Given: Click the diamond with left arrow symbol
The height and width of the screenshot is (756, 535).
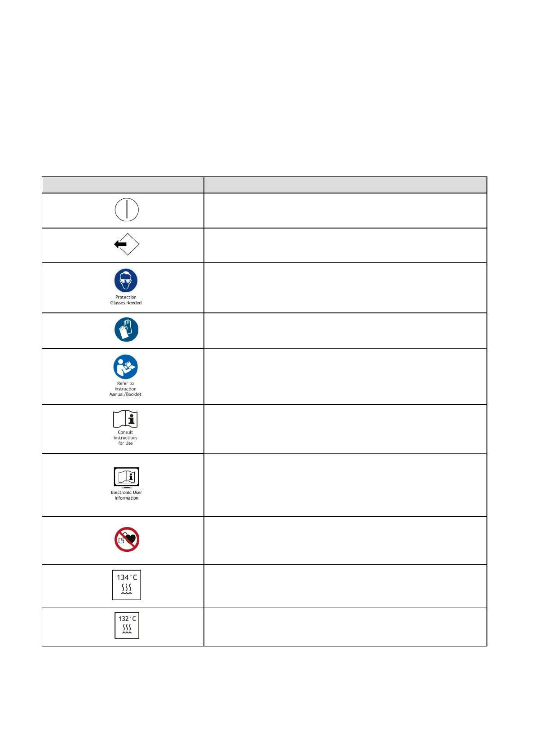Looking at the screenshot, I should 127,244.
